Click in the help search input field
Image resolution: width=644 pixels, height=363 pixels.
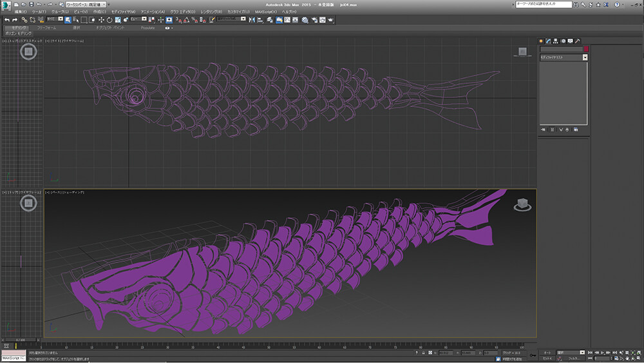pos(544,4)
